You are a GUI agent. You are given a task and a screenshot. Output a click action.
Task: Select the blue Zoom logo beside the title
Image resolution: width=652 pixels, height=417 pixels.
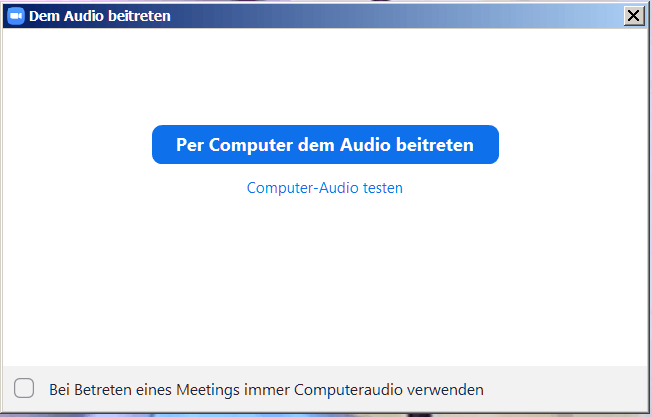coord(15,16)
